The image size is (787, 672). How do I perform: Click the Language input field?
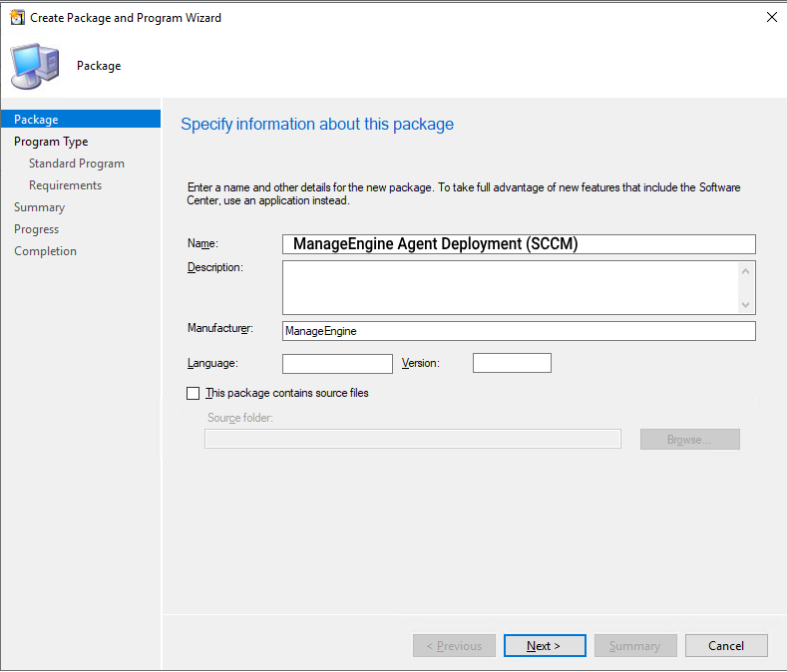[337, 363]
